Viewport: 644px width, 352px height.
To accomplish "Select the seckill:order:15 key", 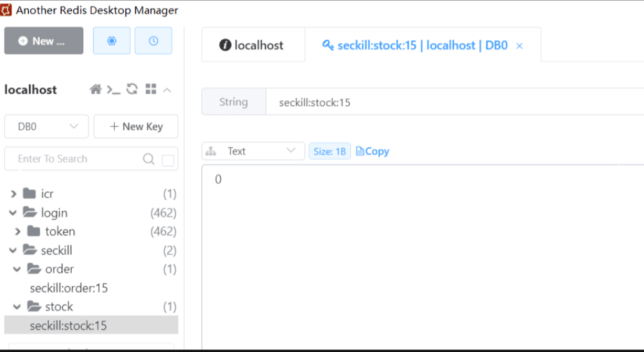I will tap(69, 288).
